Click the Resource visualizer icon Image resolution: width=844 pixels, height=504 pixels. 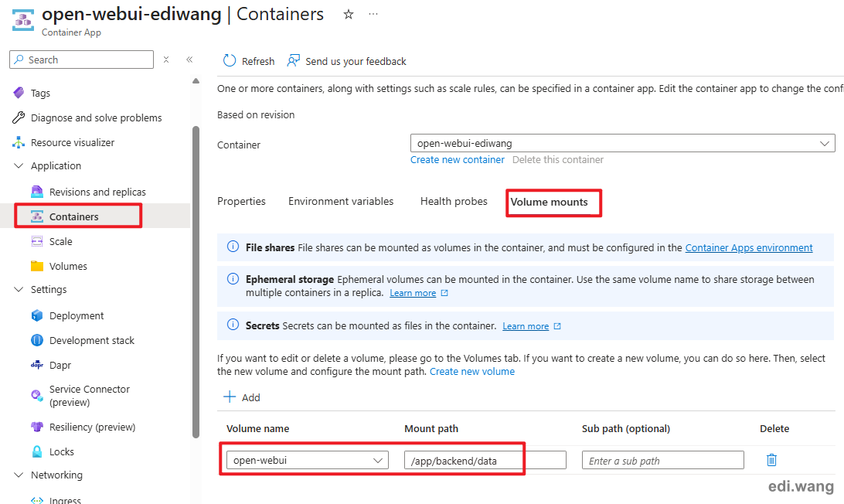click(x=19, y=142)
